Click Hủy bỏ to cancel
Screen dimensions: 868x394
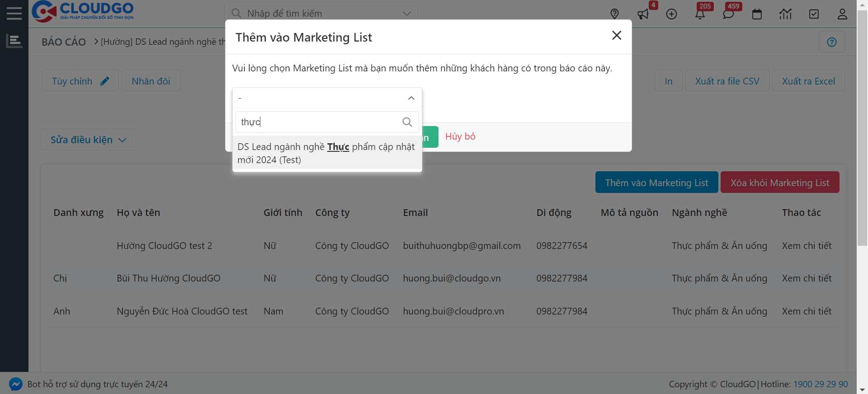pos(460,136)
